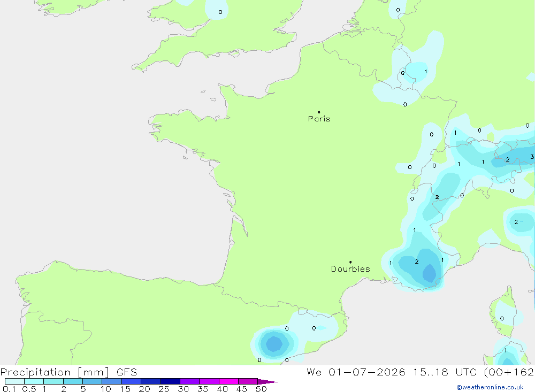Click the '0' precipitation value over England

coord(220,12)
